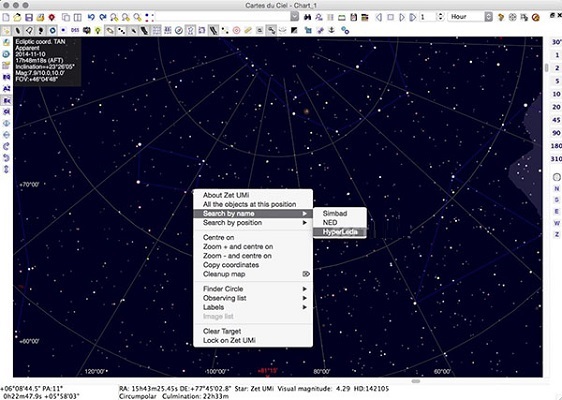The width and height of the screenshot is (562, 400).
Task: Open the Hour time unit dropdown
Action: click(471, 17)
